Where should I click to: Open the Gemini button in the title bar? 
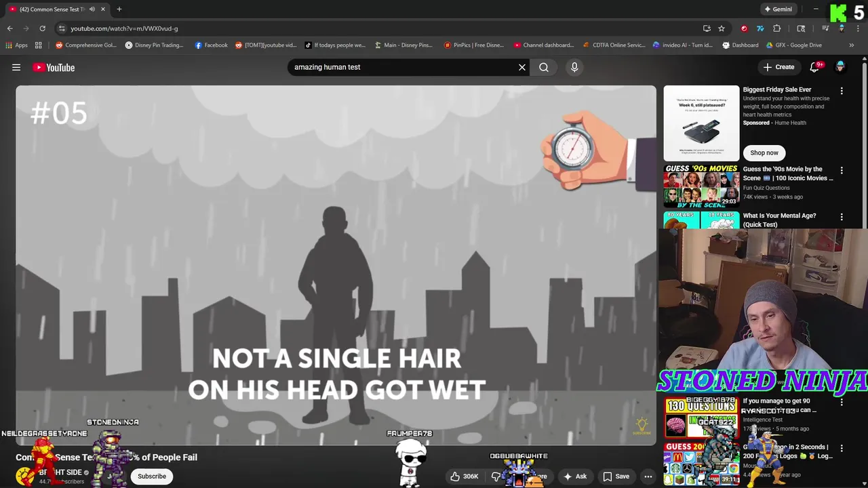778,9
